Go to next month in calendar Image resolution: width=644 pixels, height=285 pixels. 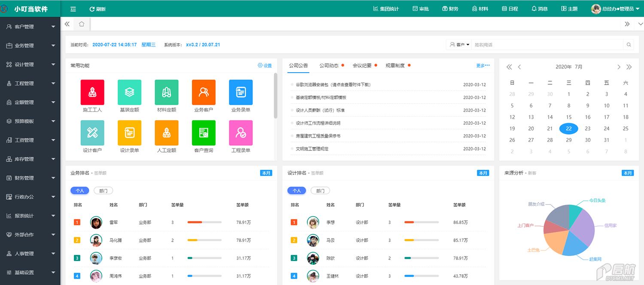point(619,67)
